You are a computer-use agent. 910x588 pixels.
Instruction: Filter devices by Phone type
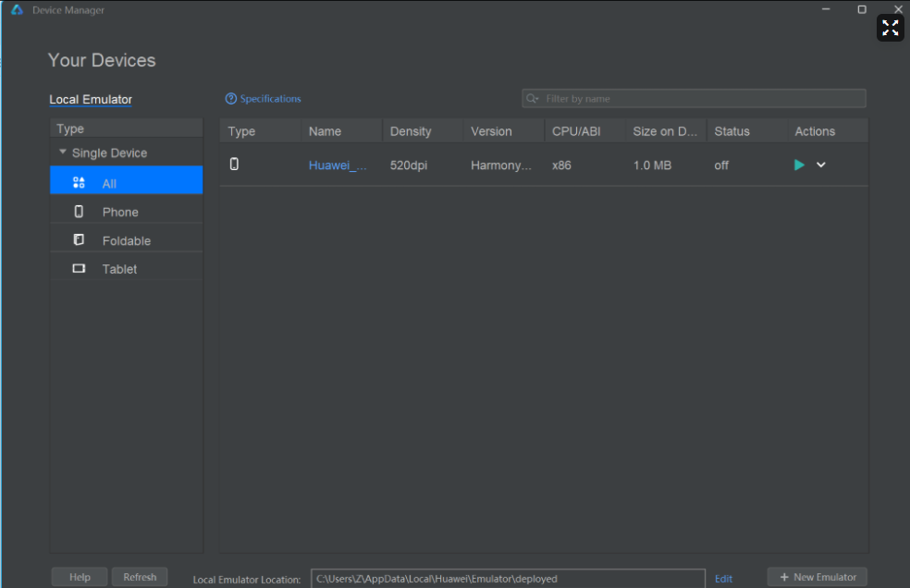[126, 212]
